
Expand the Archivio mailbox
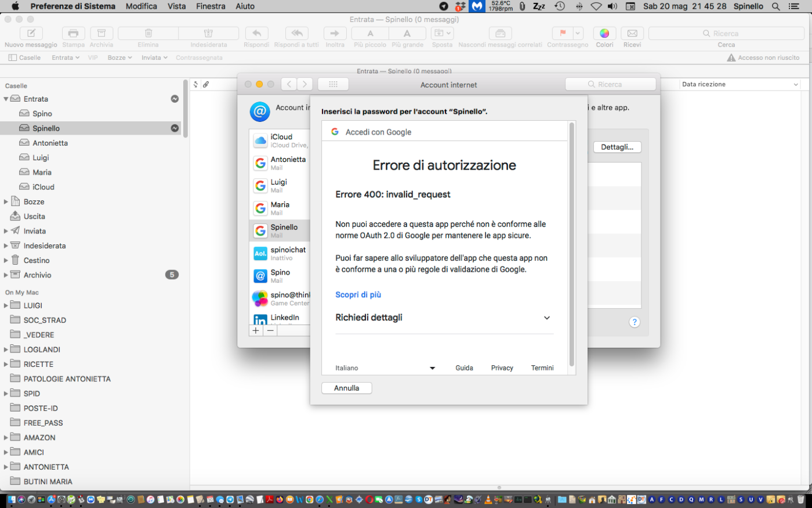click(x=6, y=275)
